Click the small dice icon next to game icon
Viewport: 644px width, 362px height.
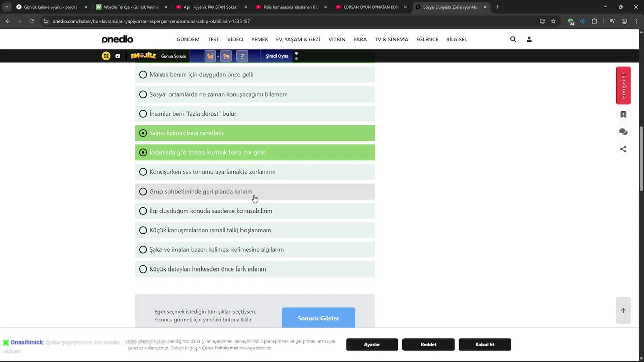(x=117, y=56)
